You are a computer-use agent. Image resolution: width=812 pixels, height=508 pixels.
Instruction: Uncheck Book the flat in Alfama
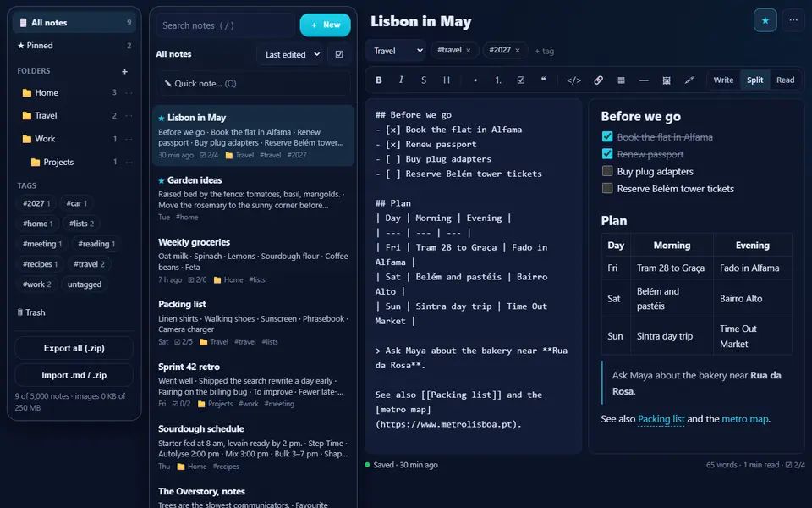(x=607, y=137)
